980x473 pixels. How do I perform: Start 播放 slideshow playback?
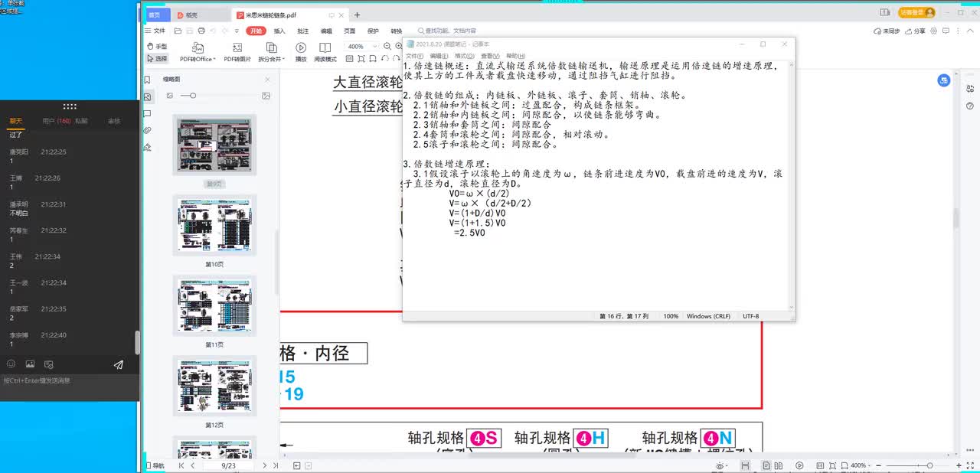[x=301, y=52]
